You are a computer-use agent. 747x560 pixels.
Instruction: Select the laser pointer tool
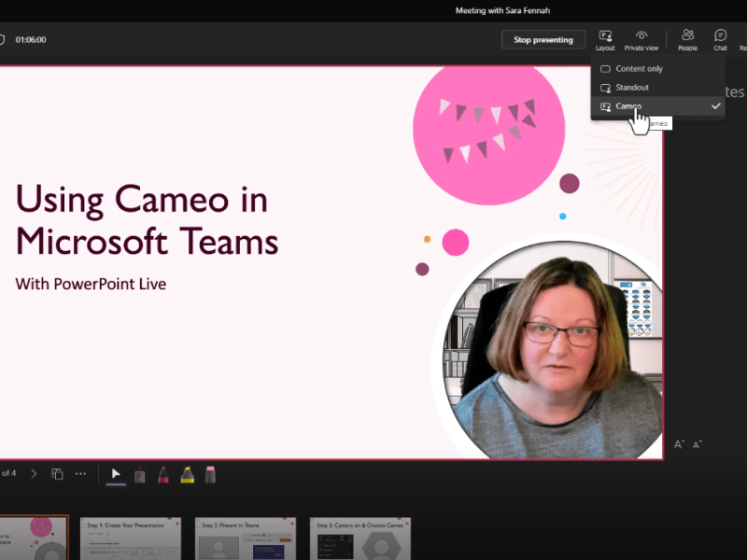coord(140,474)
